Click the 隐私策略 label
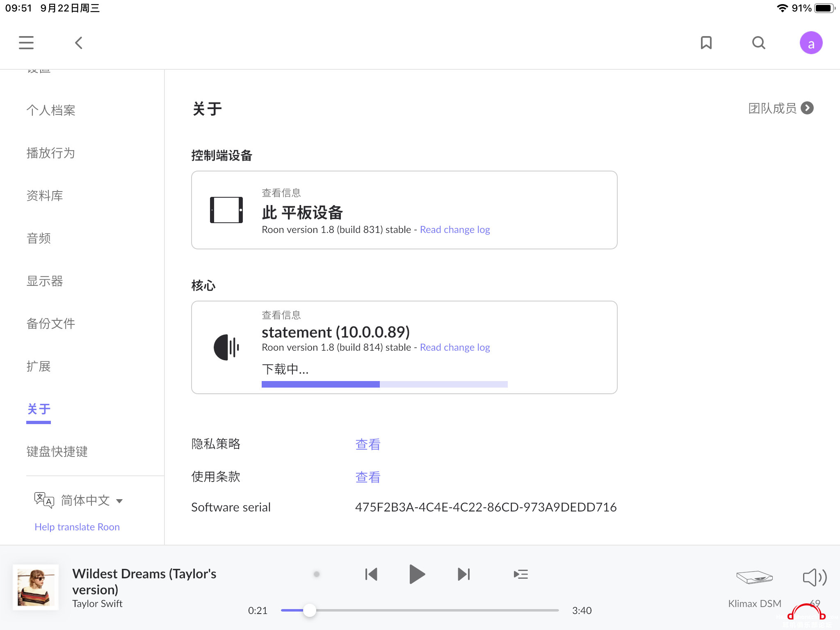The height and width of the screenshot is (630, 840). click(x=216, y=444)
